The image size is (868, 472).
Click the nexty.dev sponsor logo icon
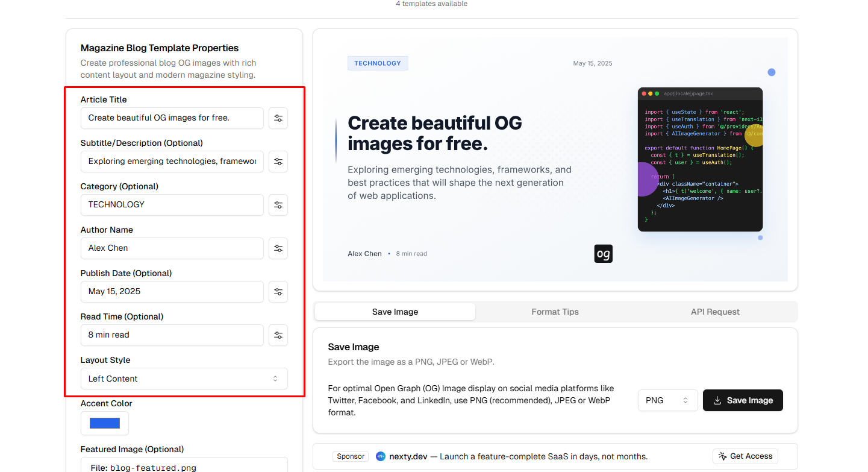(x=381, y=456)
